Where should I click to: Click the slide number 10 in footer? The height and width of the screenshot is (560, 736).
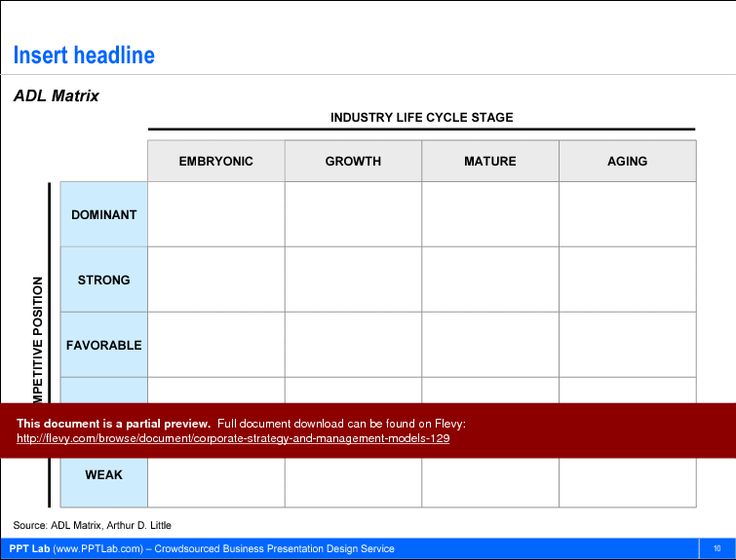tap(717, 548)
